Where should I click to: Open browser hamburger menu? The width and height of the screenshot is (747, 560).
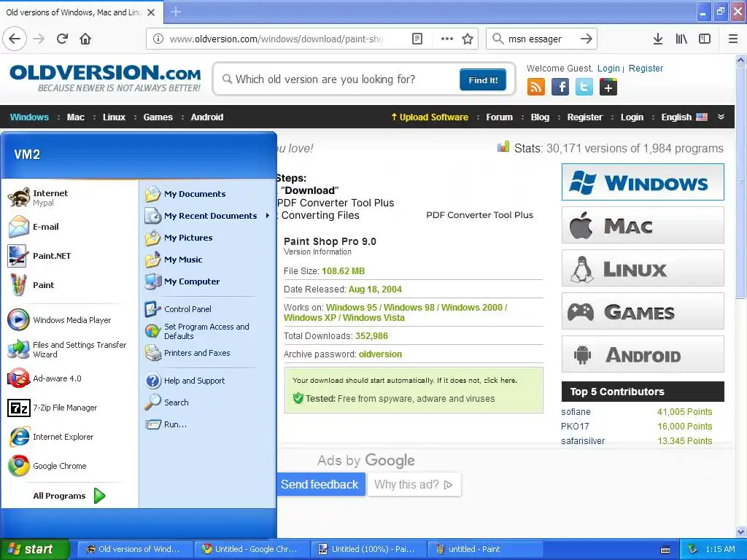tap(733, 39)
